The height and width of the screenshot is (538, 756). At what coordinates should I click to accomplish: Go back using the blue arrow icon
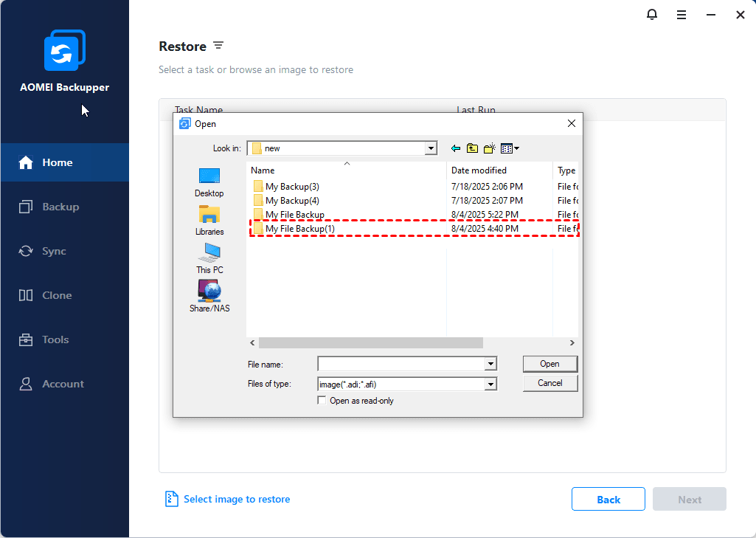pos(456,148)
